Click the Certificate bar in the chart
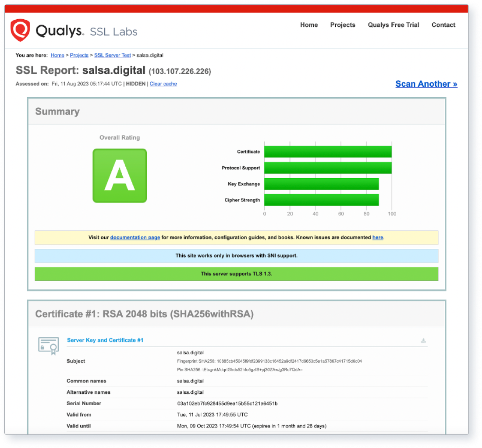This screenshot has height=448, width=482. (326, 151)
